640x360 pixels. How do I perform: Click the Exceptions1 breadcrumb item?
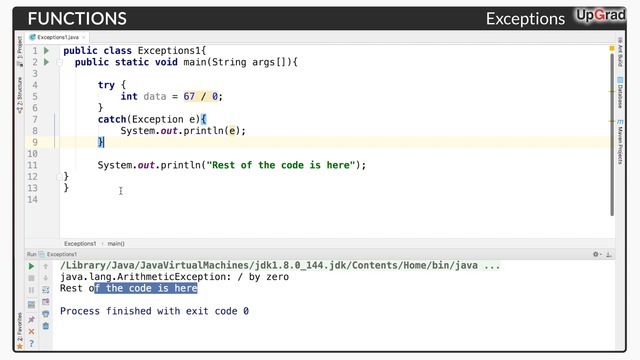(x=80, y=244)
